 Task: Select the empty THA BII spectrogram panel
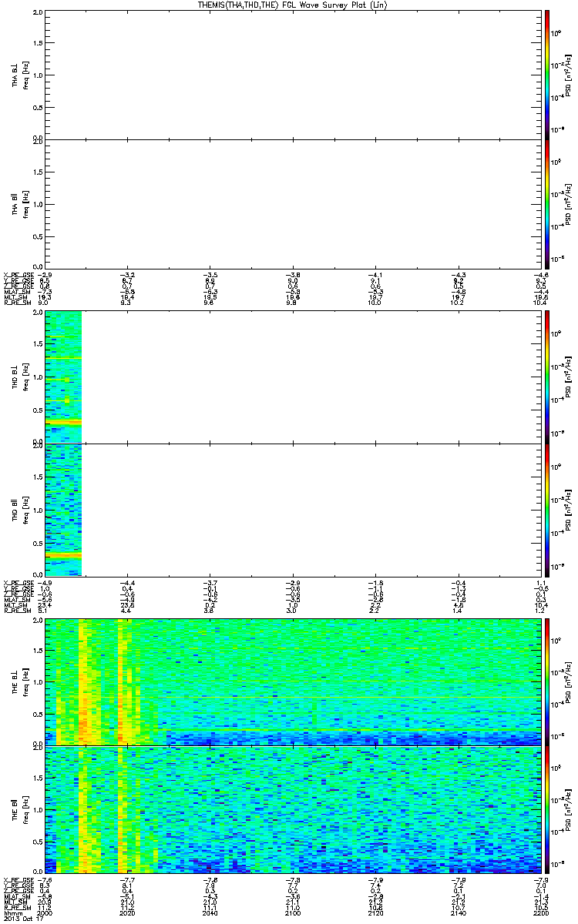(291, 204)
